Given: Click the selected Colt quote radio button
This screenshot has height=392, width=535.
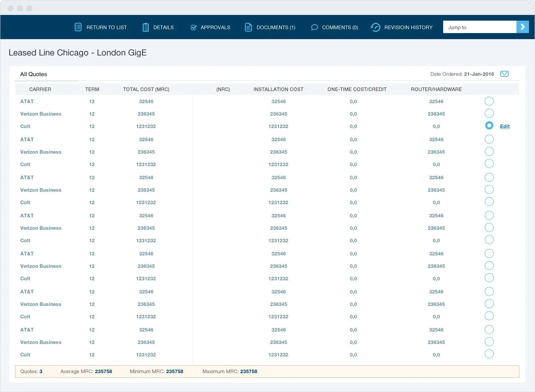Looking at the screenshot, I should (489, 126).
